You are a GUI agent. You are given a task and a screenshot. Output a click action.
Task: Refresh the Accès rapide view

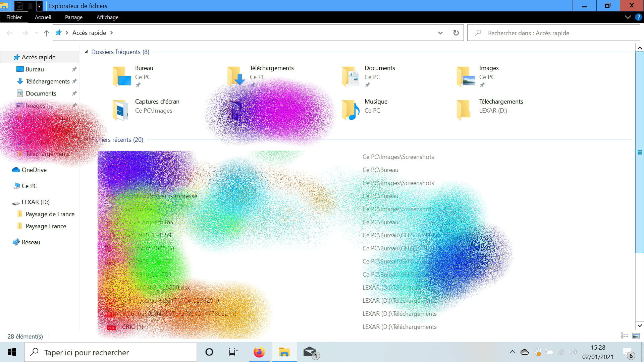click(x=456, y=33)
